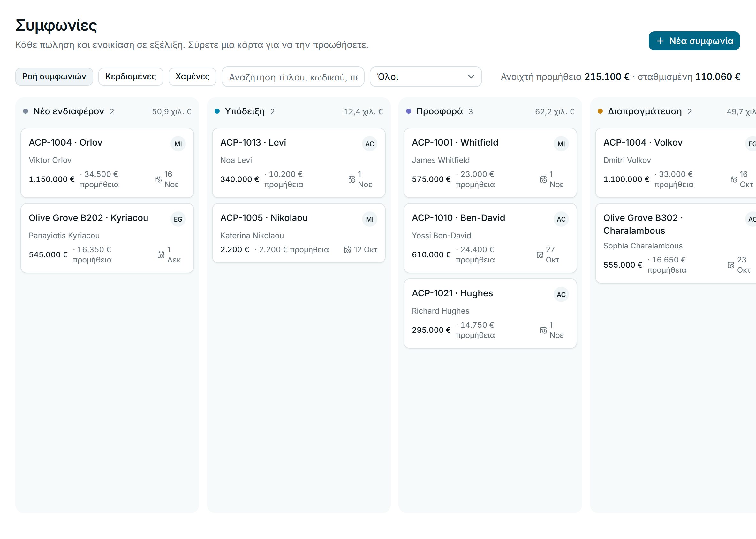Click calendar icon on Charalambous card
Screen dimensions: 756x539
pyautogui.click(x=731, y=265)
